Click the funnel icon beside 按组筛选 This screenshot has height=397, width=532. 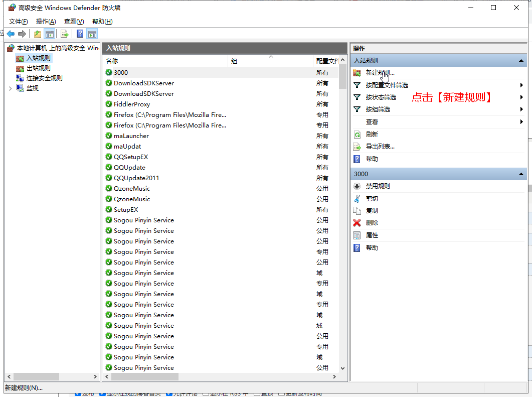point(357,109)
